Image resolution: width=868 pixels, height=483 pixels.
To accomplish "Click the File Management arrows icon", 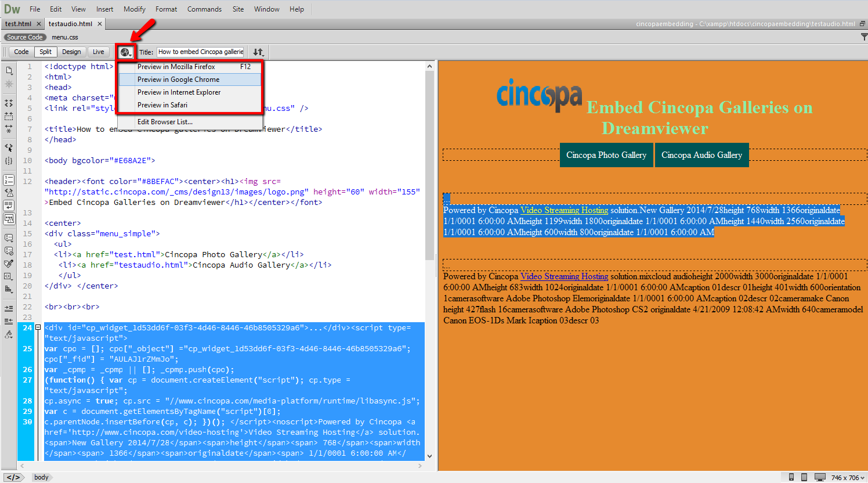I will [x=258, y=52].
